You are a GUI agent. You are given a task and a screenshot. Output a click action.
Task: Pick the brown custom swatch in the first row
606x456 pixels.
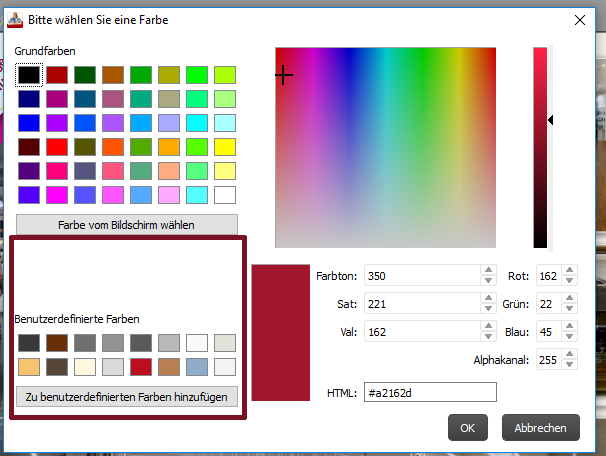click(x=57, y=343)
